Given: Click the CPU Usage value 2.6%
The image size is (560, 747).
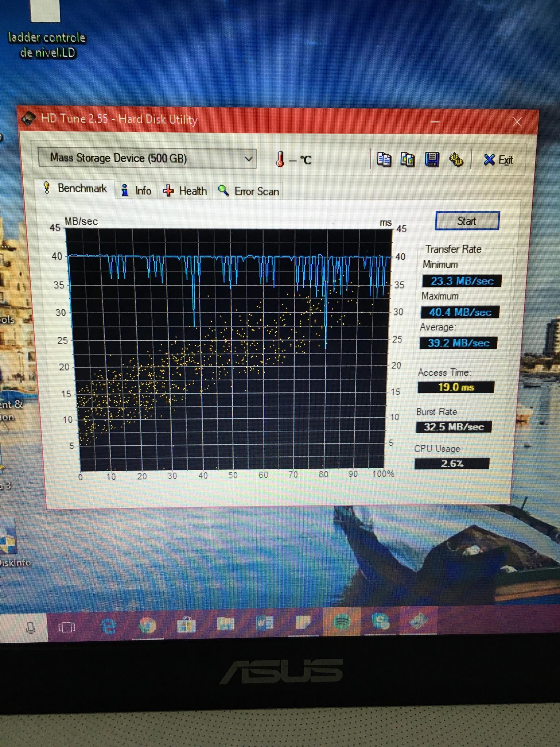Looking at the screenshot, I should (452, 463).
